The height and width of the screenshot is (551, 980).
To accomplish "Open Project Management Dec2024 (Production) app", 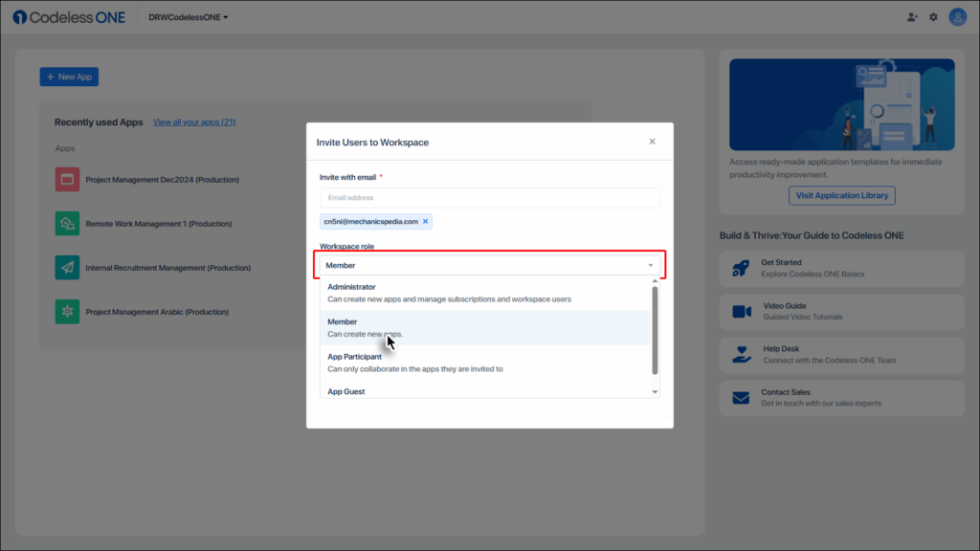I will point(163,180).
